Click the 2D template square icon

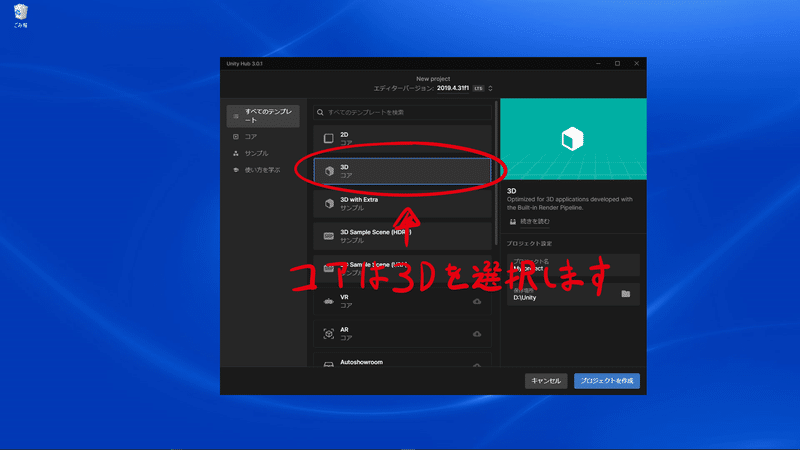tap(329, 138)
